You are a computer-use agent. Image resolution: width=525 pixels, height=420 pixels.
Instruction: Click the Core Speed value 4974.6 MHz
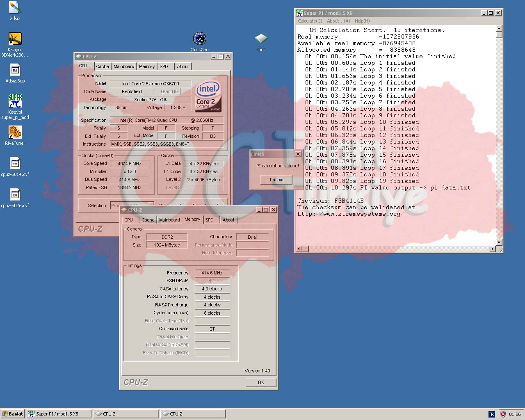130,164
